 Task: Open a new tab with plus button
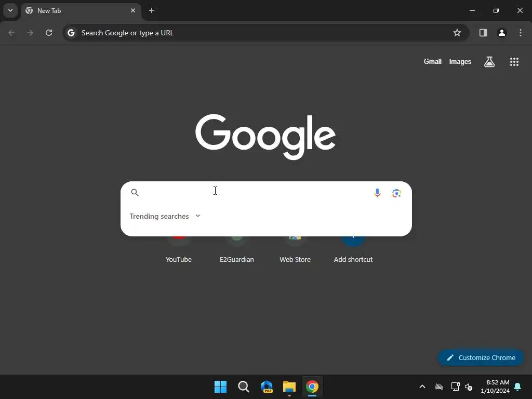pyautogui.click(x=152, y=10)
